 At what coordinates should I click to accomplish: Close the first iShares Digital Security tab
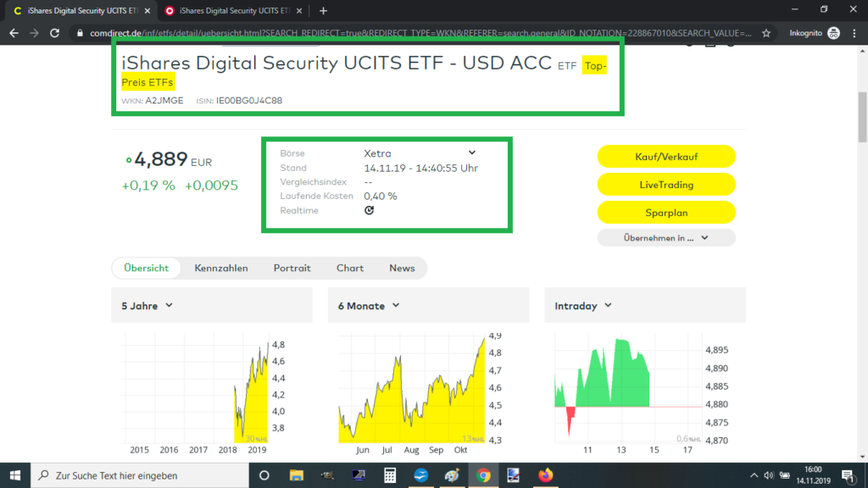[147, 10]
